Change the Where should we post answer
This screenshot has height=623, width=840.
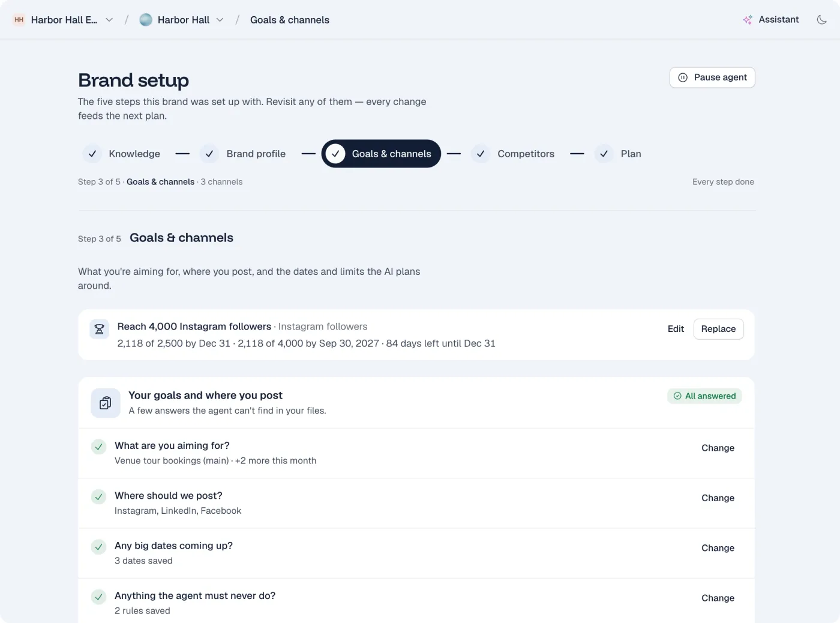(718, 498)
